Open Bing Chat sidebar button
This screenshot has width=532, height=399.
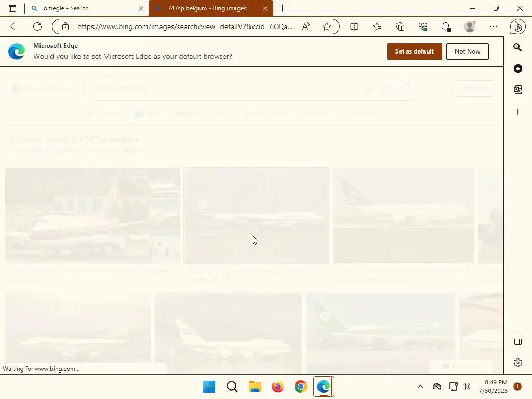click(x=518, y=27)
